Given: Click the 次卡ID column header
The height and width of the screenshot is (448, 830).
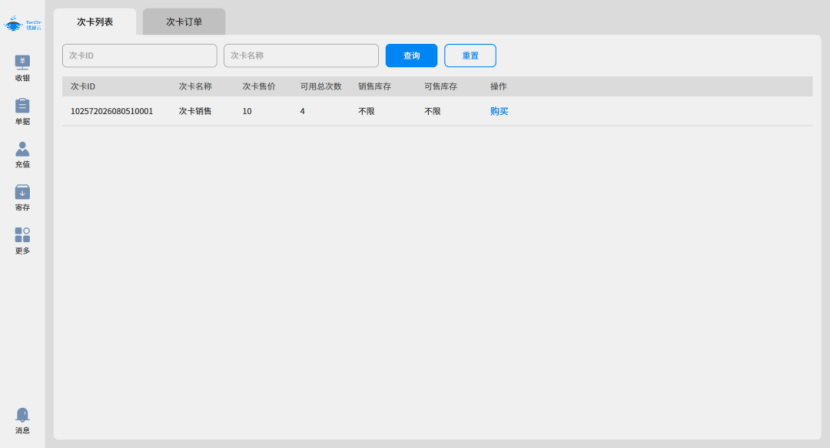Looking at the screenshot, I should (x=83, y=86).
